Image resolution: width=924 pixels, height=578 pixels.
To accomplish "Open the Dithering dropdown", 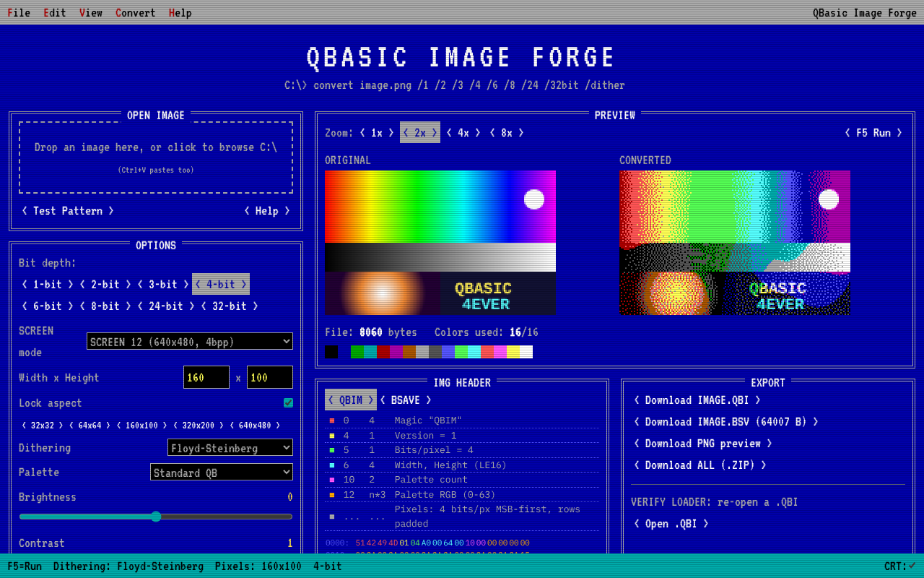I will click(230, 448).
